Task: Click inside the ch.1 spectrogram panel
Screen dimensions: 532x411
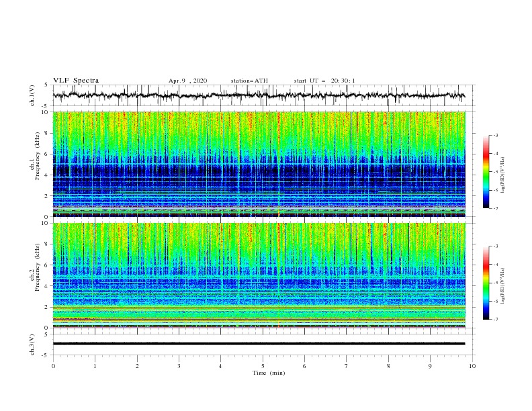Action: tap(259, 164)
